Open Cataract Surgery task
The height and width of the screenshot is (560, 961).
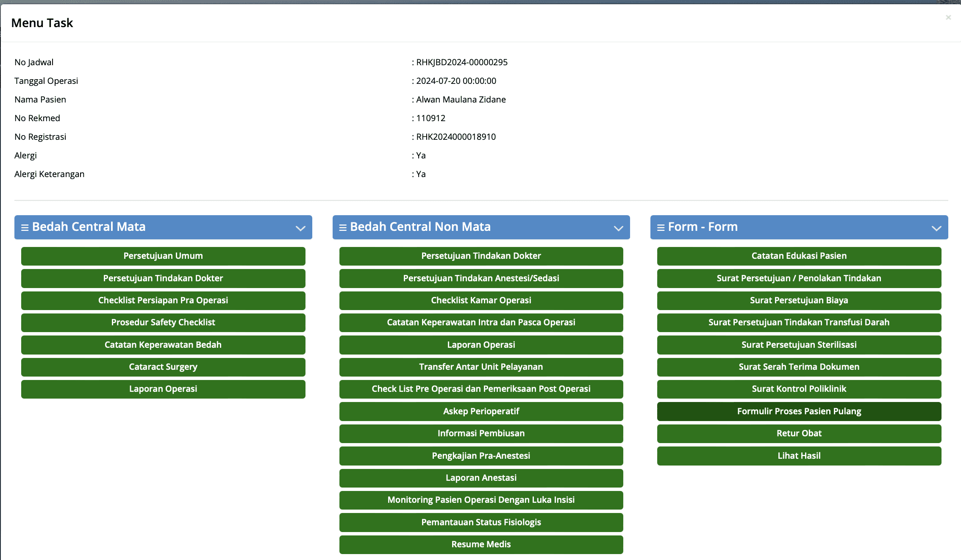tap(163, 367)
